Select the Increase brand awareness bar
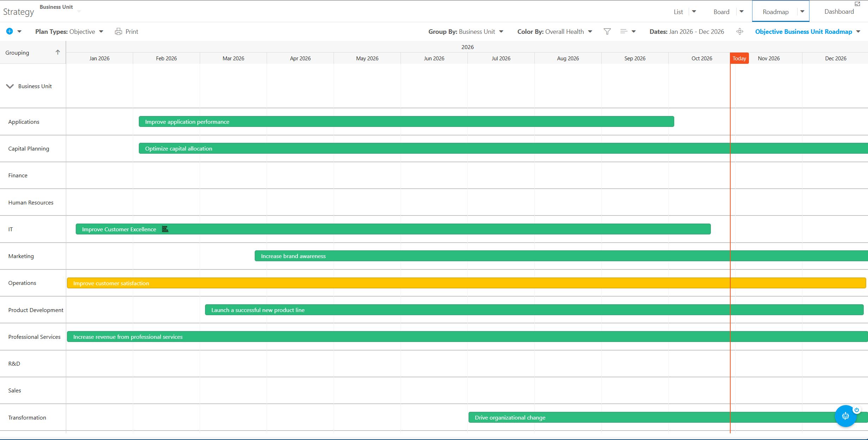The width and height of the screenshot is (868, 440). [x=561, y=256]
